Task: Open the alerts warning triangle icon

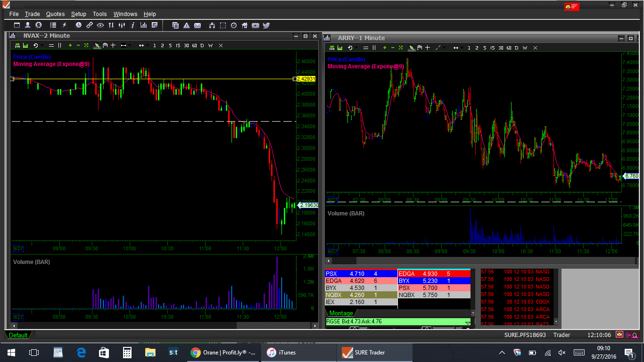Action: pyautogui.click(x=187, y=25)
